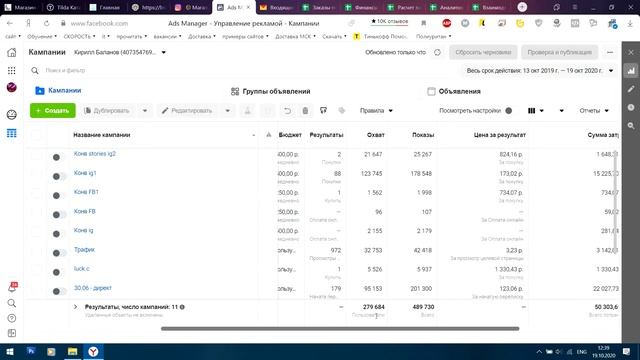The height and width of the screenshot is (360, 640).
Task: Click the refresh icon beside update status
Action: (x=437, y=52)
